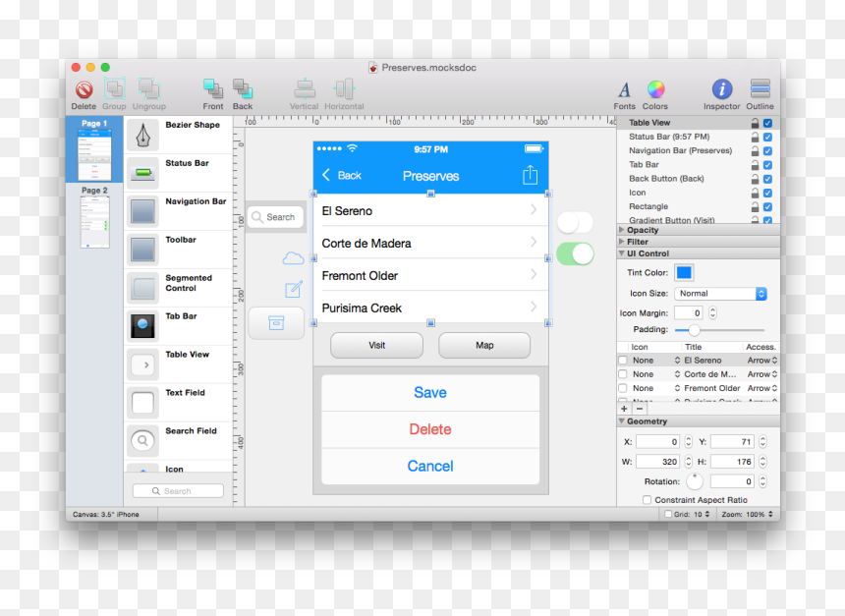Image resolution: width=845 pixels, height=616 pixels.
Task: Show the Outline panel
Action: tap(760, 89)
